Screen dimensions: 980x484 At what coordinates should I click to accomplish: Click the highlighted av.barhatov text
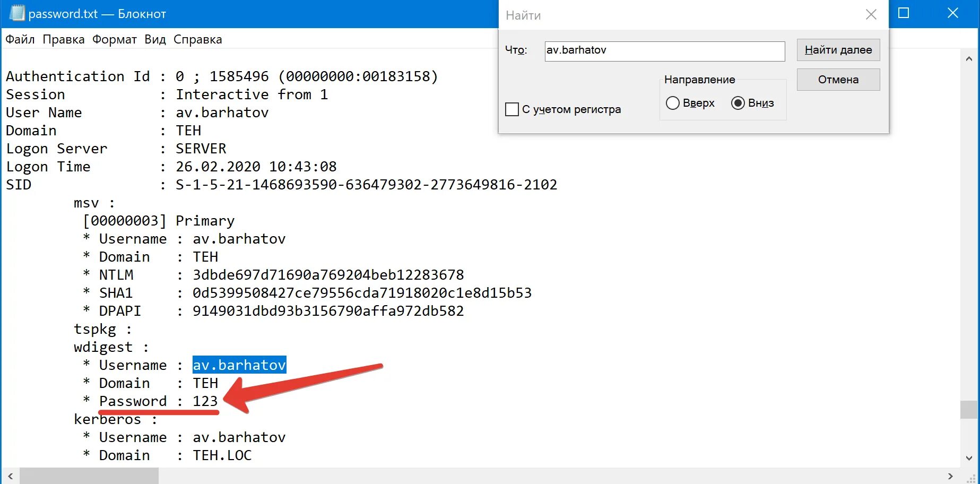239,365
